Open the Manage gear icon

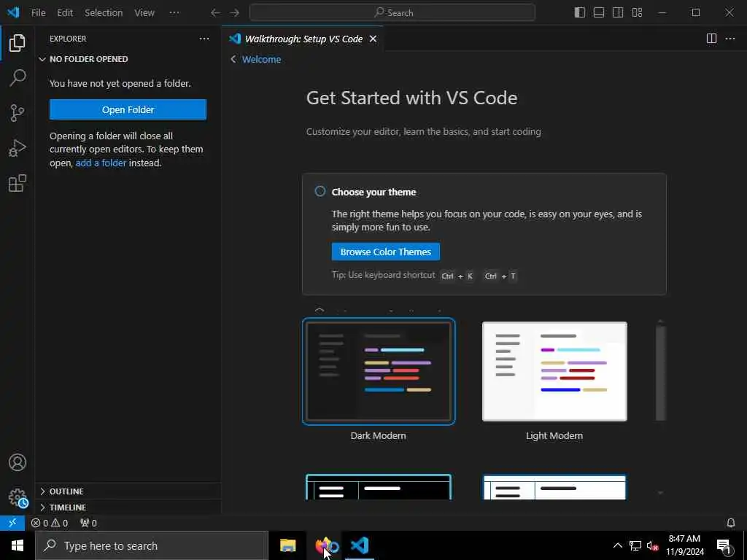pyautogui.click(x=18, y=497)
